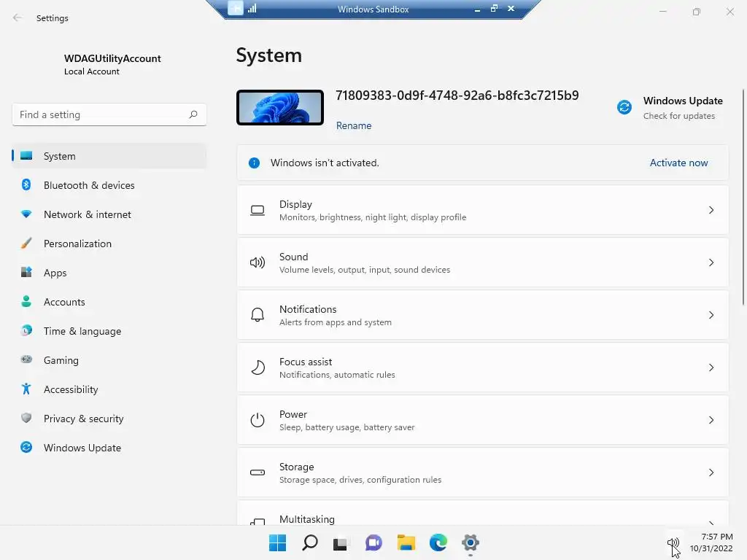Click the PC name 71809383-0d9f-4748-92a6-b8fc3c7215b9

tap(457, 96)
